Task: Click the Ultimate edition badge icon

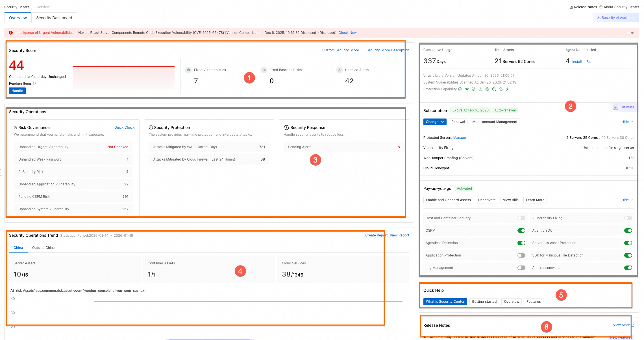Action: [615, 107]
